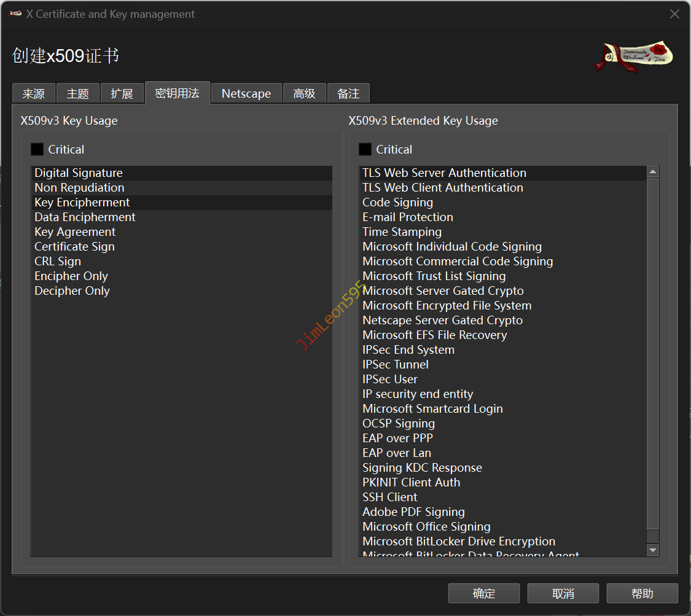
Task: Choose TLS Web Client Authentication entry
Action: coord(442,188)
